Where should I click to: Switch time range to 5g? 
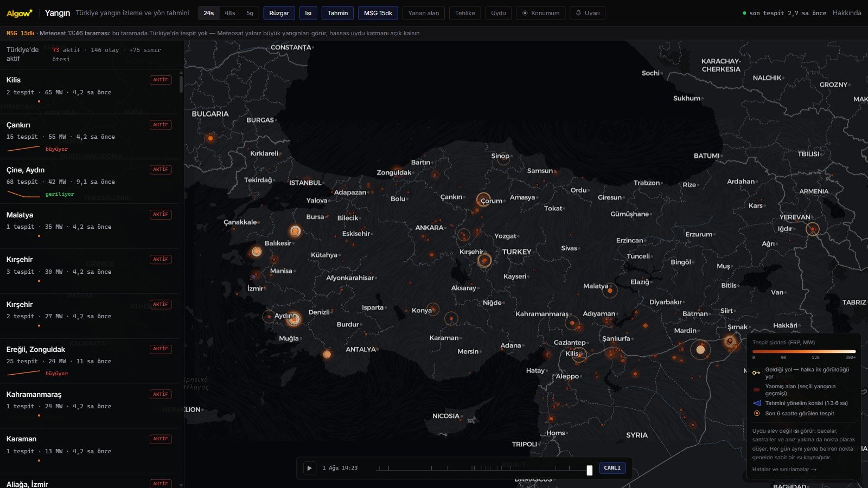coord(250,13)
